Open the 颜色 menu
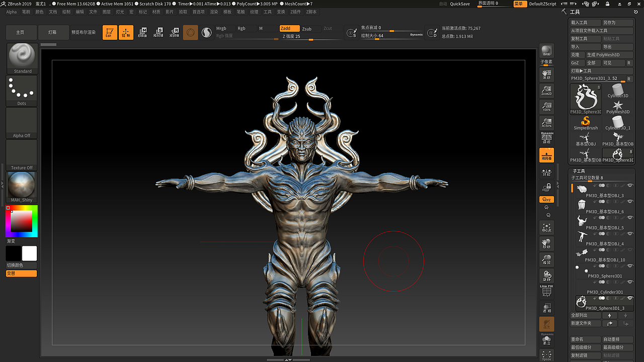644x362 pixels. click(39, 12)
